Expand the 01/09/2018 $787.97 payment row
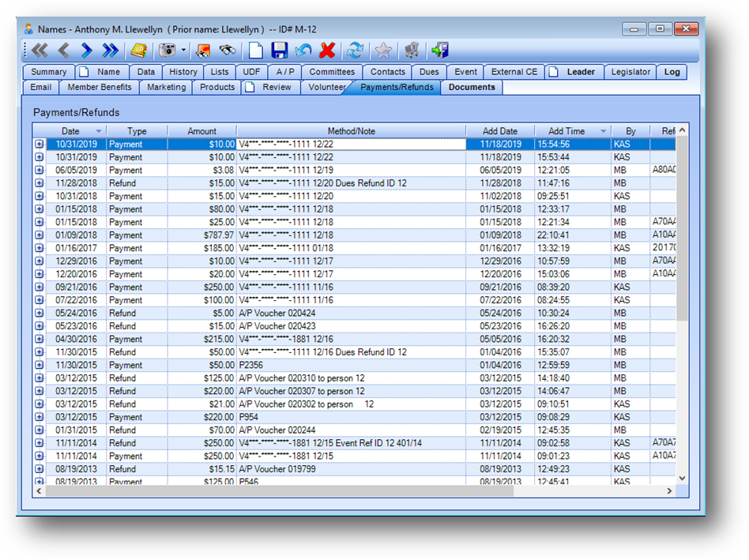The image size is (749, 560). click(40, 235)
